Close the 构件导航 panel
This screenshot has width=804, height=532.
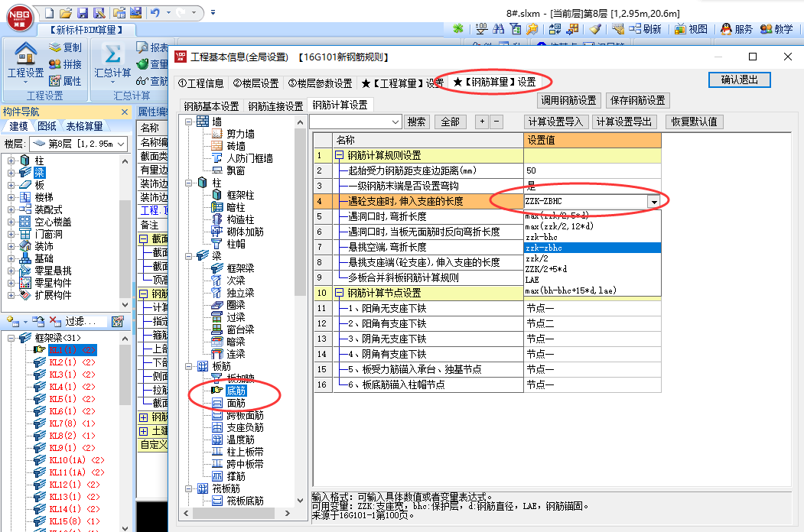click(x=125, y=112)
